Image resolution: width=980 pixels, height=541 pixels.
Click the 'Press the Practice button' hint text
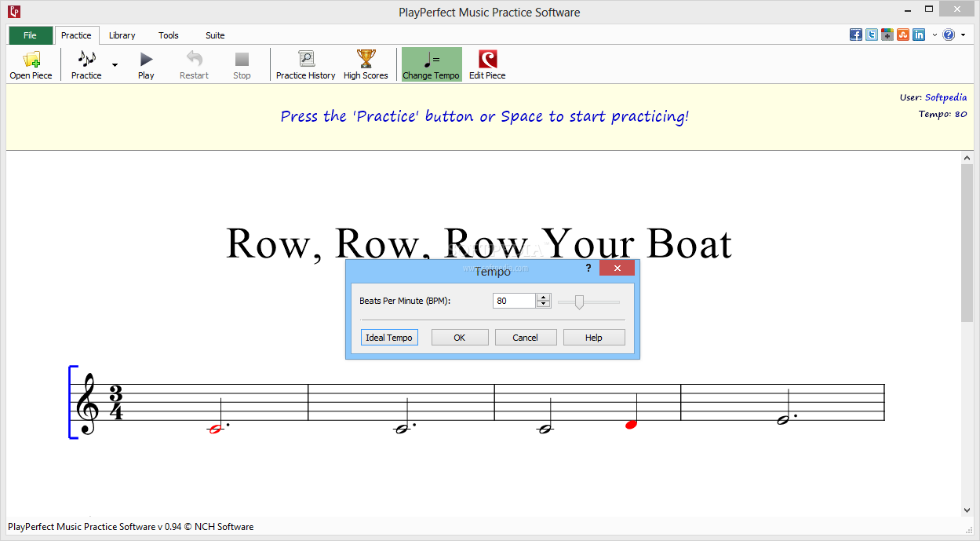[x=485, y=116]
